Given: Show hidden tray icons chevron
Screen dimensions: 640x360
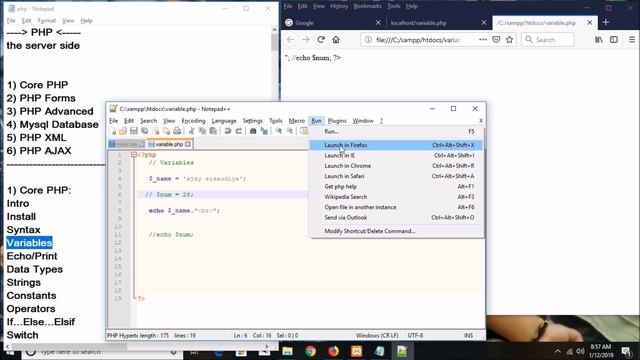Looking at the screenshot, I should click(x=558, y=351).
